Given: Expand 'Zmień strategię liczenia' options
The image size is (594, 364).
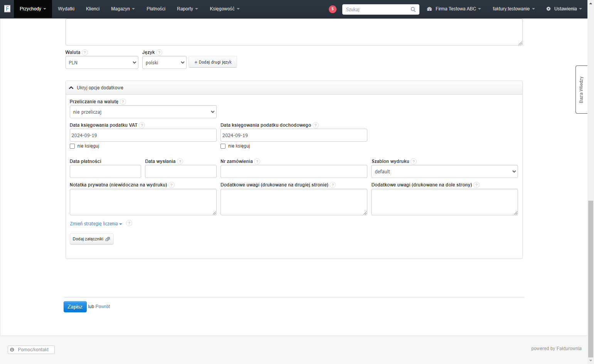Looking at the screenshot, I should [x=96, y=224].
